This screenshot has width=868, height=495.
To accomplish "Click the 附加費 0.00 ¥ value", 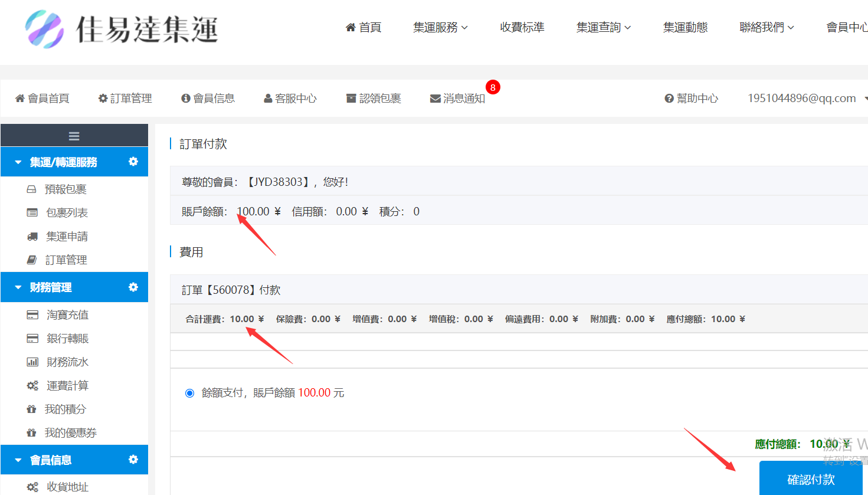I will [x=640, y=319].
